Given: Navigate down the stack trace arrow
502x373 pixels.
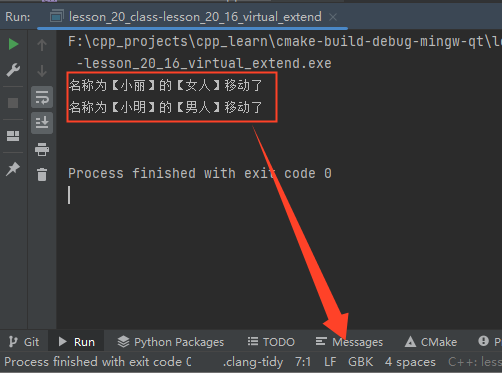Looking at the screenshot, I should tap(42, 71).
